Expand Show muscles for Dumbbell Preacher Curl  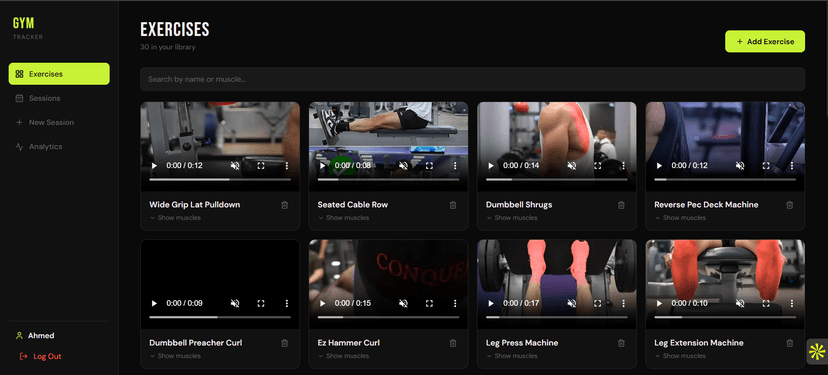point(175,356)
